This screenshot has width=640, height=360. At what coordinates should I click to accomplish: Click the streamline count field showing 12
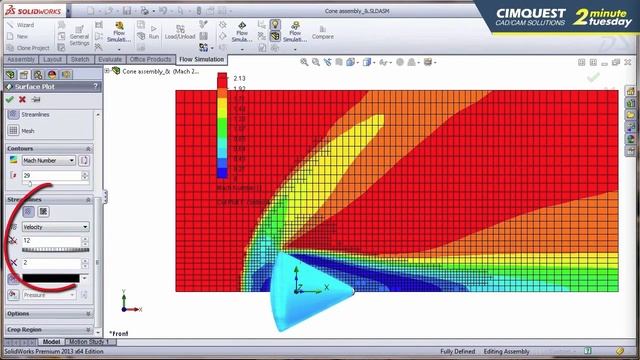51,240
